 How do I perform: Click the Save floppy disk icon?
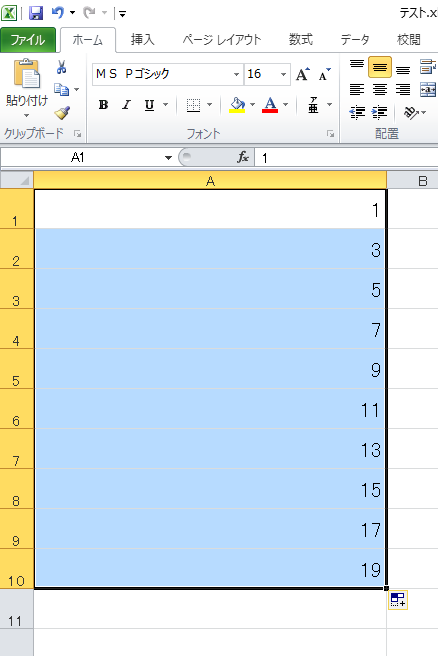point(36,13)
